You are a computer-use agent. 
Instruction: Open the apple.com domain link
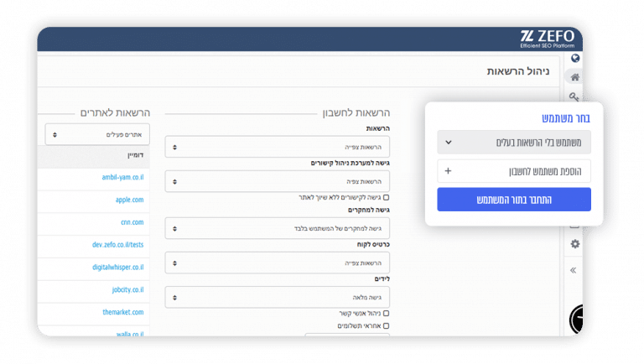coord(129,200)
